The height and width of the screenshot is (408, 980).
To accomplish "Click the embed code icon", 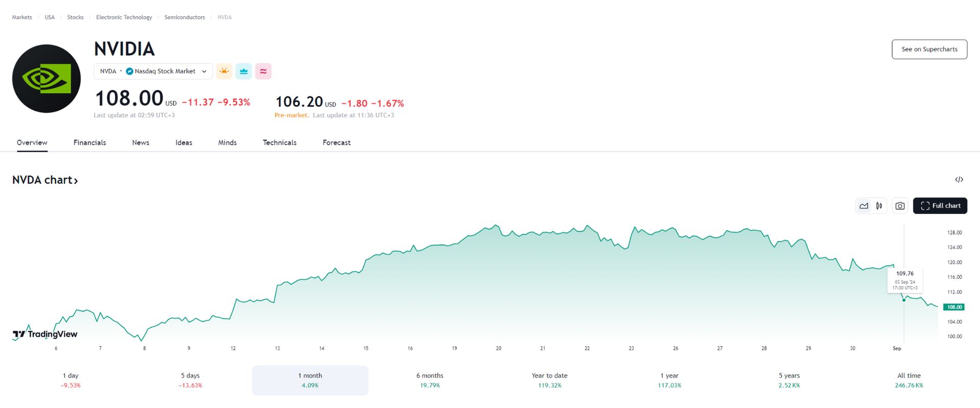I will click(959, 180).
